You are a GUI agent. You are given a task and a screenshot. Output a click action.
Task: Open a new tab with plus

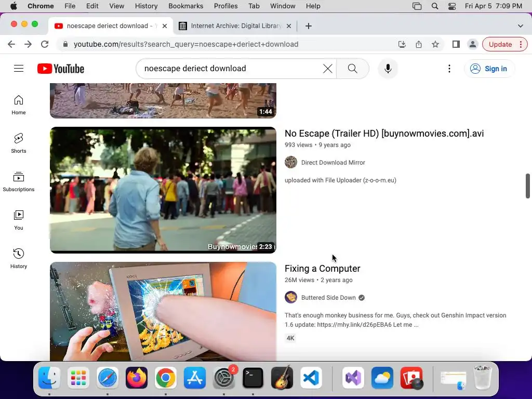309,26
